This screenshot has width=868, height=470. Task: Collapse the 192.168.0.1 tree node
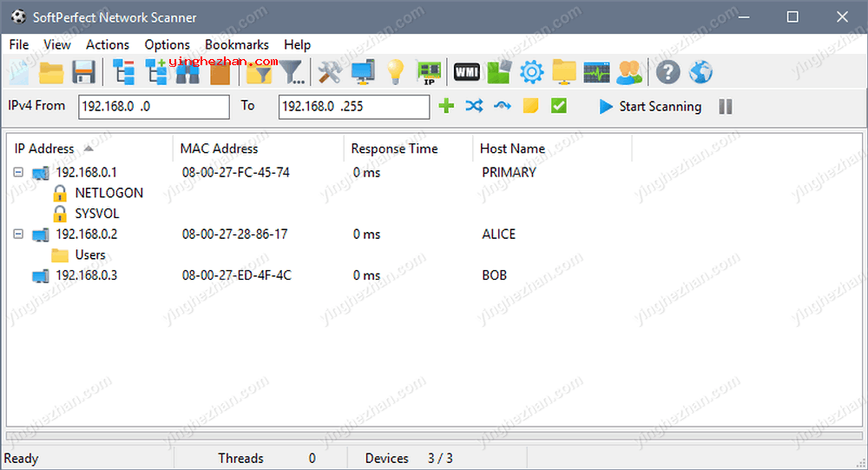click(x=18, y=173)
